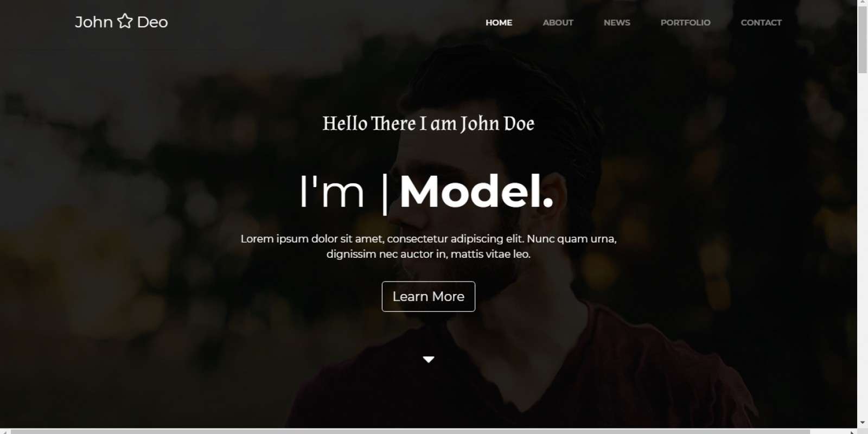Click the "I'm" text before the cursor bar
The image size is (868, 434).
pos(331,192)
